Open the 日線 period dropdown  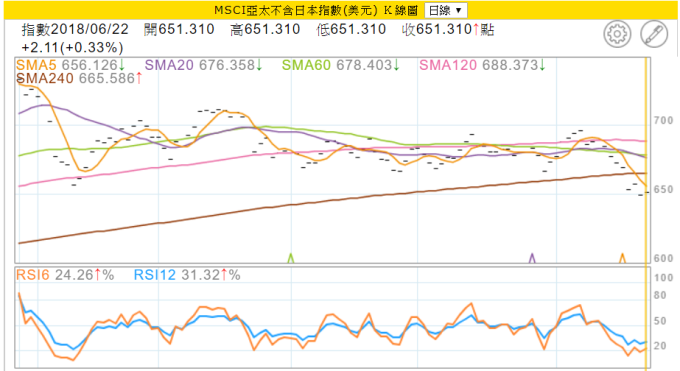(x=446, y=10)
